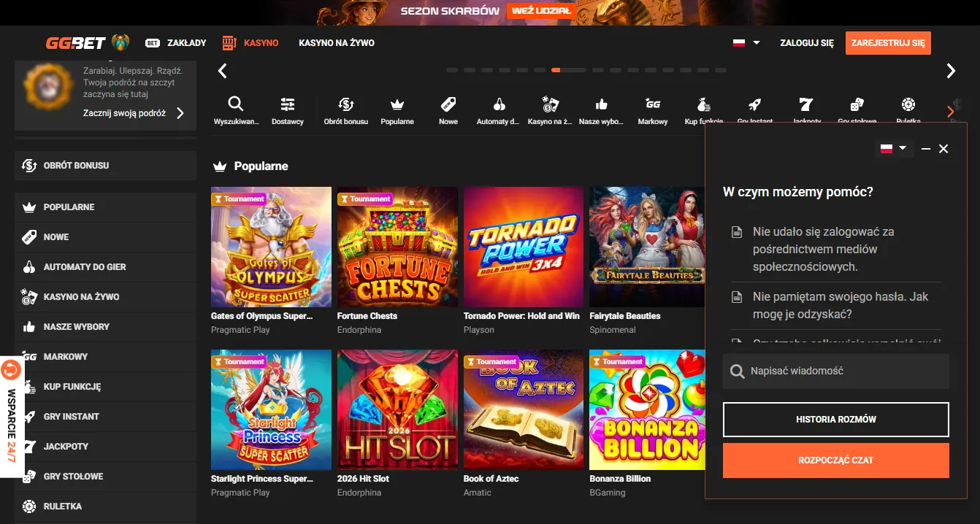Select Kup funkcję in the sidebar
This screenshot has height=524, width=980.
[105, 387]
